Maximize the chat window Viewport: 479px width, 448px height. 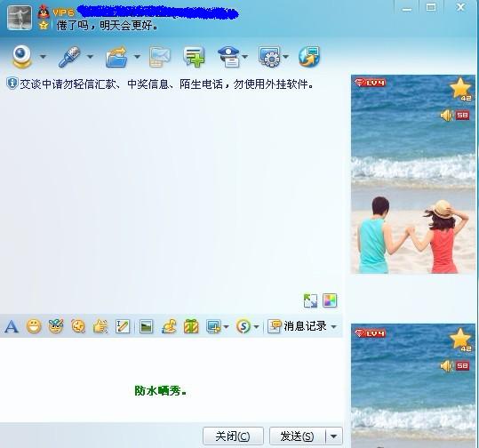coord(431,8)
